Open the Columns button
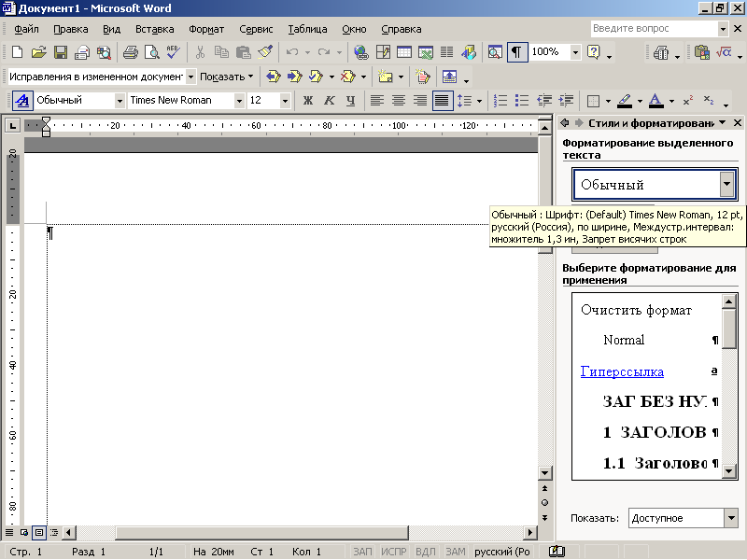This screenshot has width=747, height=560. pos(447,52)
